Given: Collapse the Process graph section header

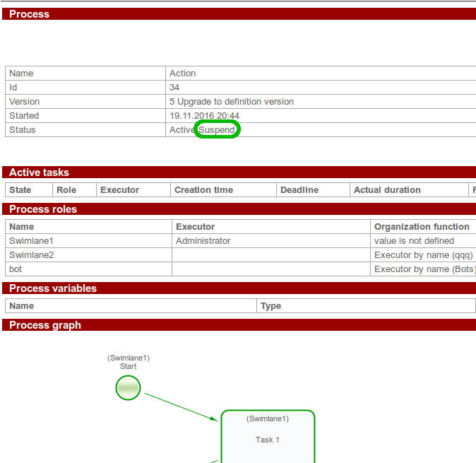Looking at the screenshot, I should (45, 325).
